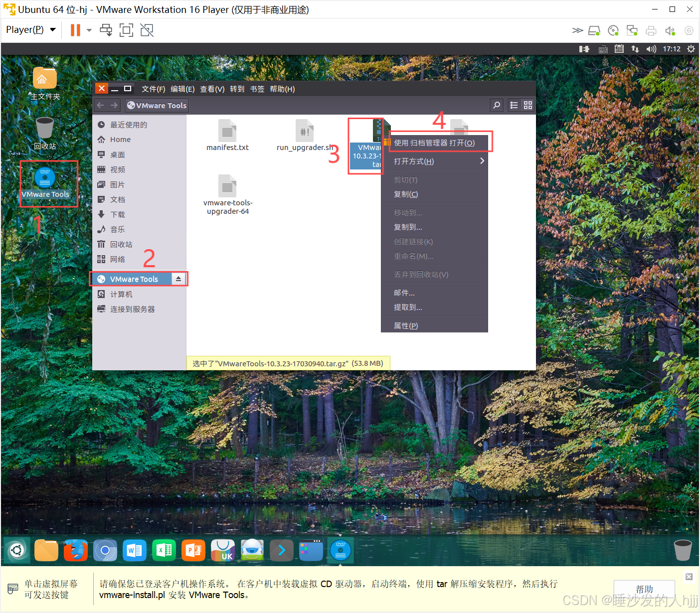Select the VMware Tools desktop icon
The height and width of the screenshot is (613, 700).
pyautogui.click(x=45, y=183)
